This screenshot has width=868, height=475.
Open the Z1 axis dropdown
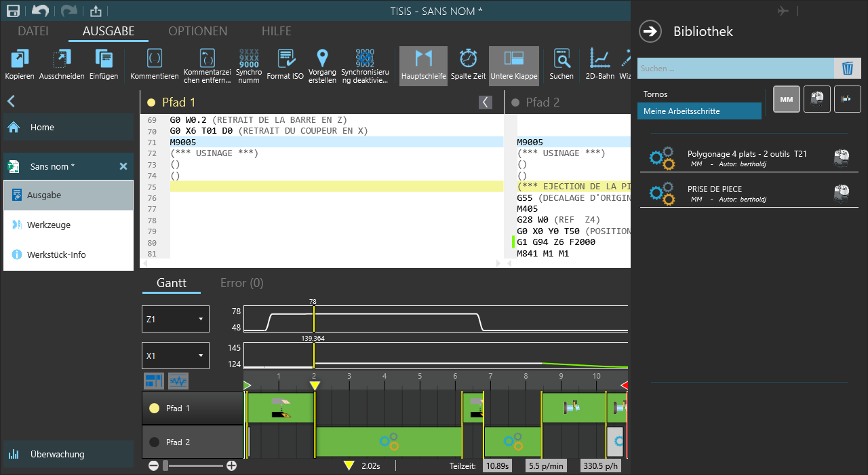(x=175, y=319)
